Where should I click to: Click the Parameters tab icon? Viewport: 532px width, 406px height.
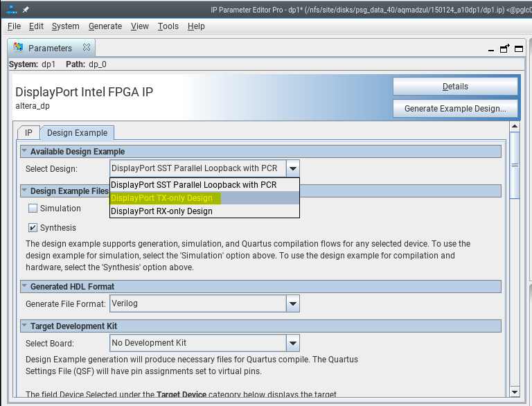click(18, 48)
